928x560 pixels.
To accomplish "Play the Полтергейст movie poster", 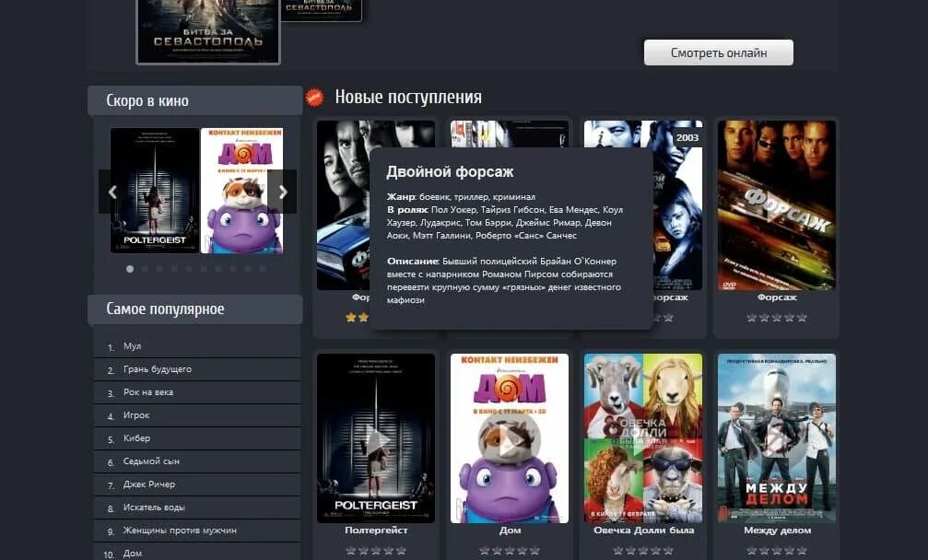I will (x=376, y=438).
